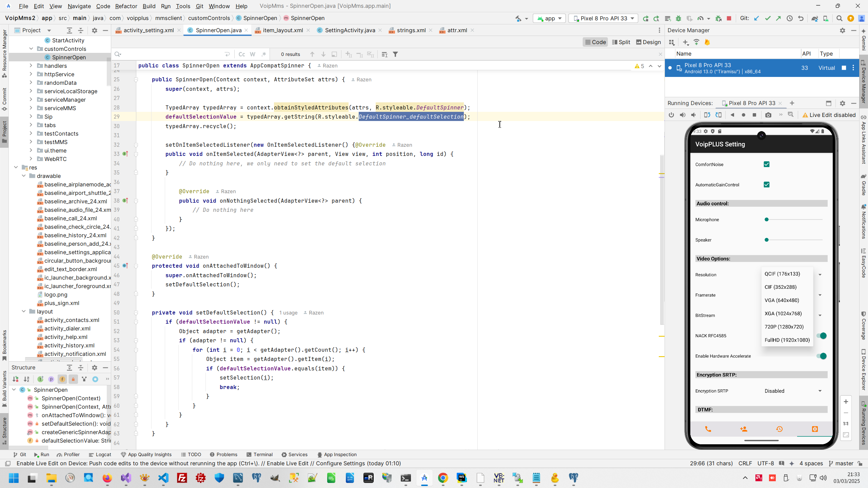Image resolution: width=868 pixels, height=488 pixels.
Task: Click the Search Everywhere magnifier icon
Action: 839,18
